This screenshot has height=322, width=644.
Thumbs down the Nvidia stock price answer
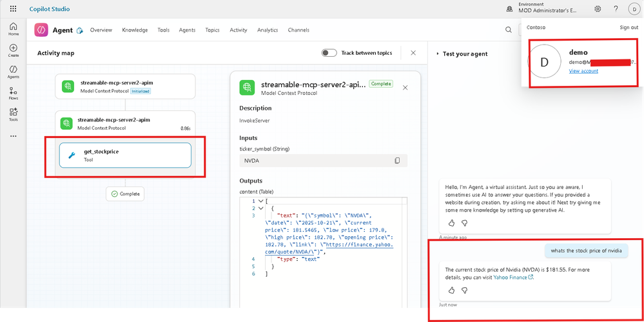pos(465,290)
